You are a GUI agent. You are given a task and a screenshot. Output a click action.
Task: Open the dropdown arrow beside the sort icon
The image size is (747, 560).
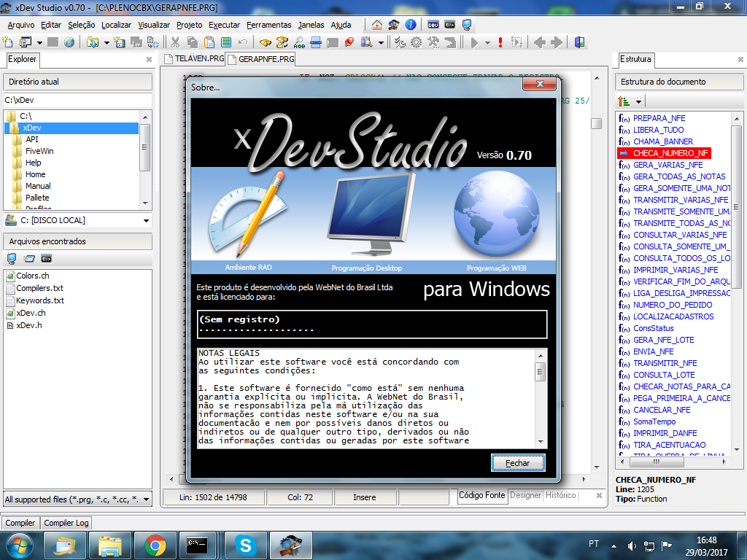[x=639, y=101]
